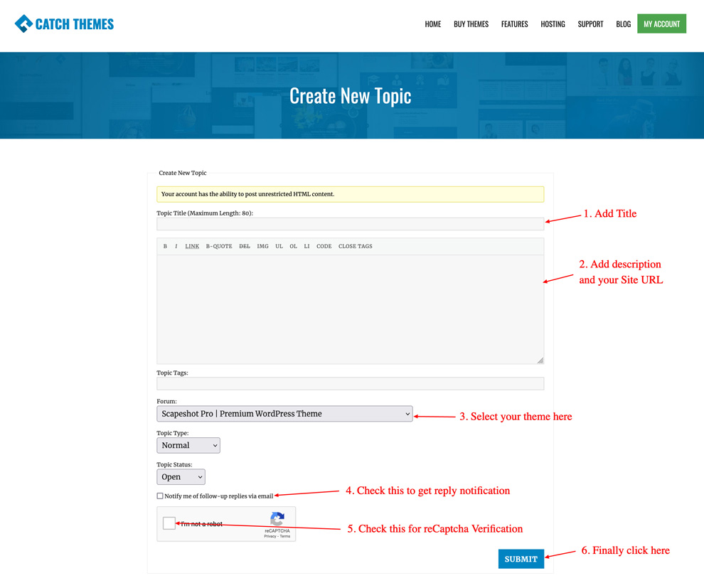
Task: Click the CLOSE TAGS toolbar button
Action: 355,246
